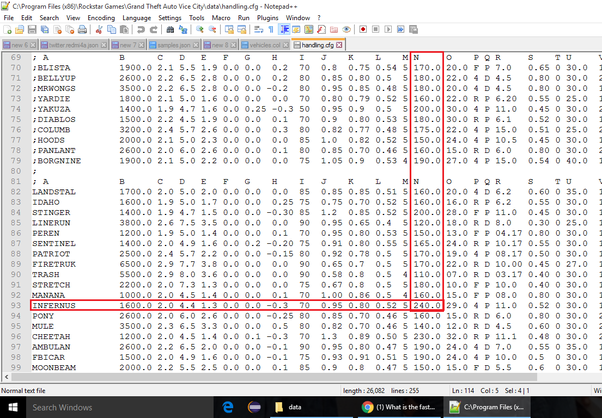Place cursor on INFERNUS vehicle name
Screen dimensions: 602x418
54,306
